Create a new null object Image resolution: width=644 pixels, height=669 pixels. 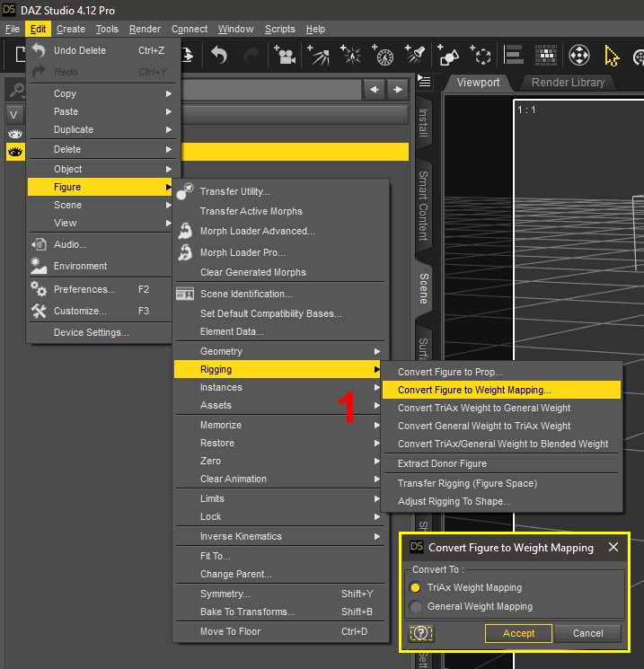(481, 55)
